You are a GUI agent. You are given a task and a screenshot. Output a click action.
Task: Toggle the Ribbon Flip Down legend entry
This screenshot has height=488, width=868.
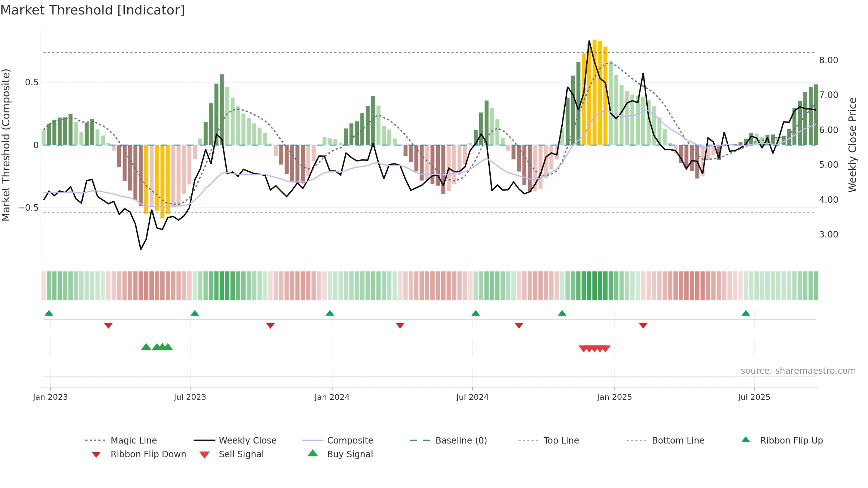click(x=139, y=454)
